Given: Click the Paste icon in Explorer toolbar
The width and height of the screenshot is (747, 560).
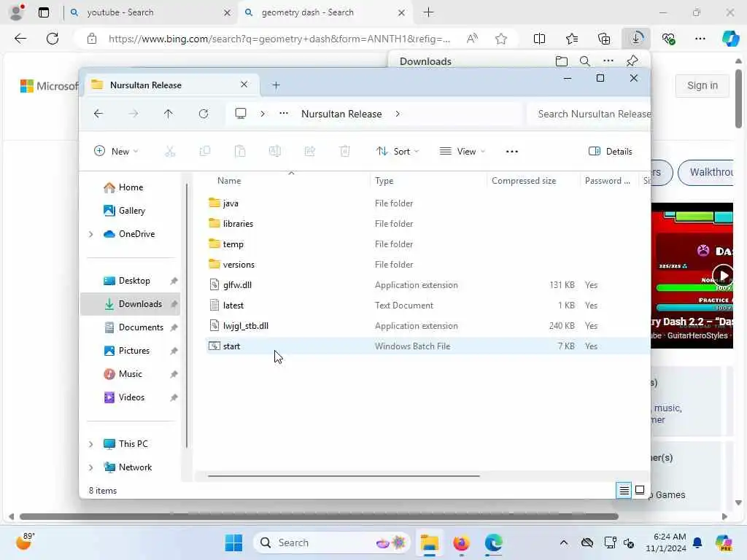Looking at the screenshot, I should point(240,152).
